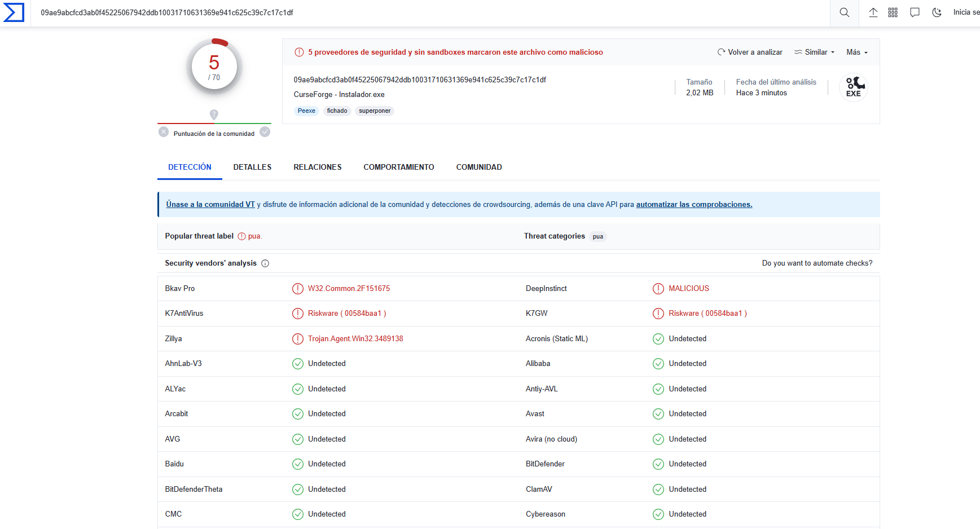Click the K7GW Riskware alert icon
The width and height of the screenshot is (980, 529).
(658, 314)
